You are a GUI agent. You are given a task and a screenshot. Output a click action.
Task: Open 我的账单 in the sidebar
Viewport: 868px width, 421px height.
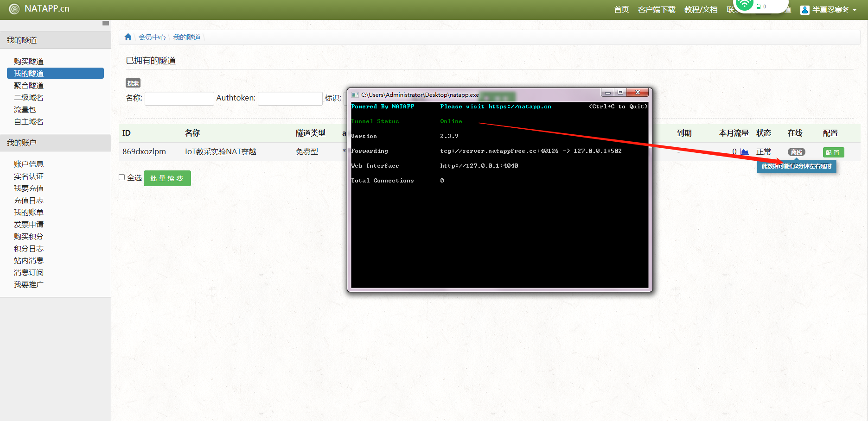tap(29, 213)
